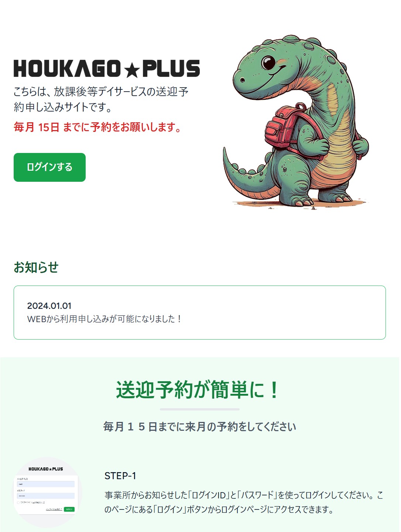Click the green ログインする button

tap(49, 167)
